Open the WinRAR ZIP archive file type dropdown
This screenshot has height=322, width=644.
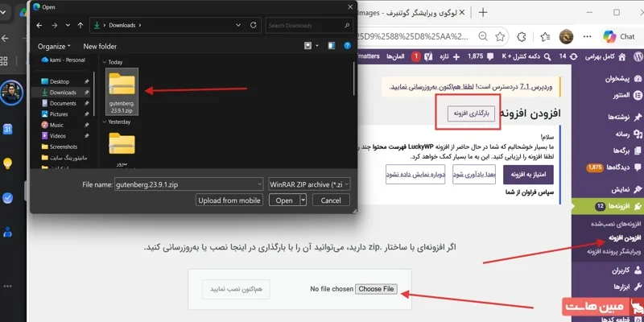coord(309,184)
